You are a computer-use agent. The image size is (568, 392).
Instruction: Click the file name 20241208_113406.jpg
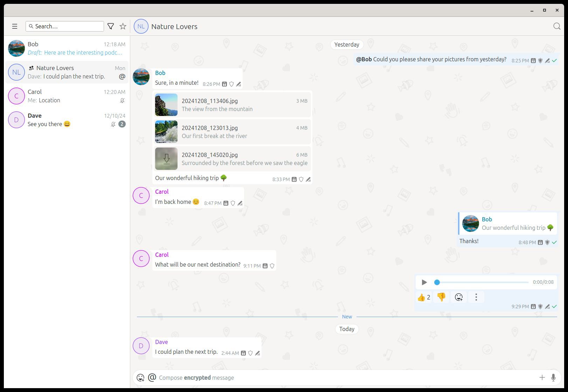pos(210,101)
